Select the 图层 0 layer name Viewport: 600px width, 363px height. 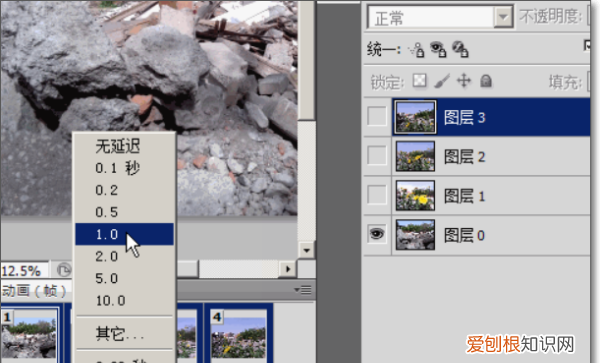point(465,235)
